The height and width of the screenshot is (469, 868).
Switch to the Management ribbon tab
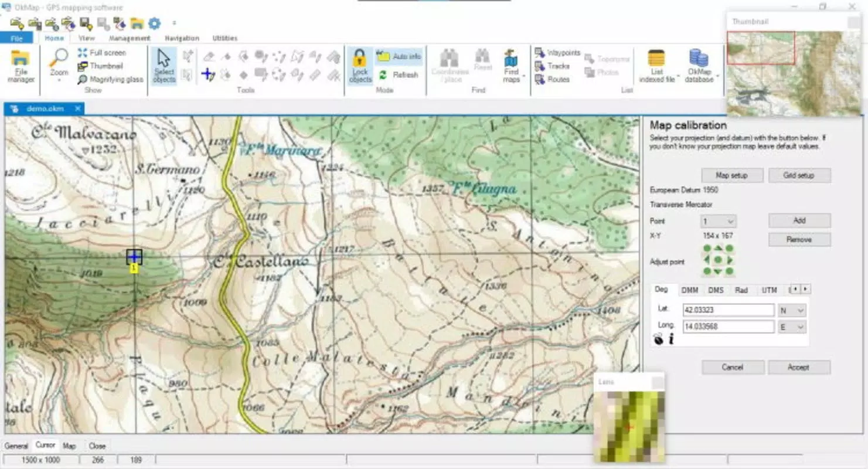click(130, 38)
